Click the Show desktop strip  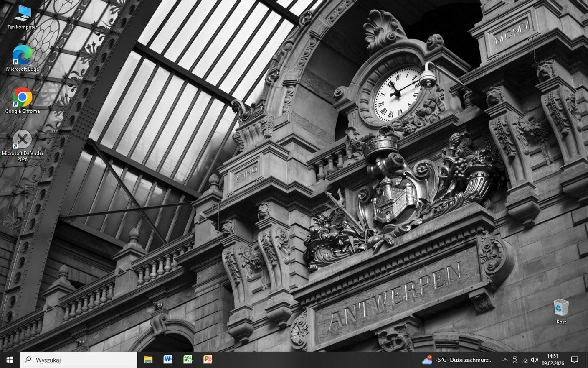pos(586,360)
